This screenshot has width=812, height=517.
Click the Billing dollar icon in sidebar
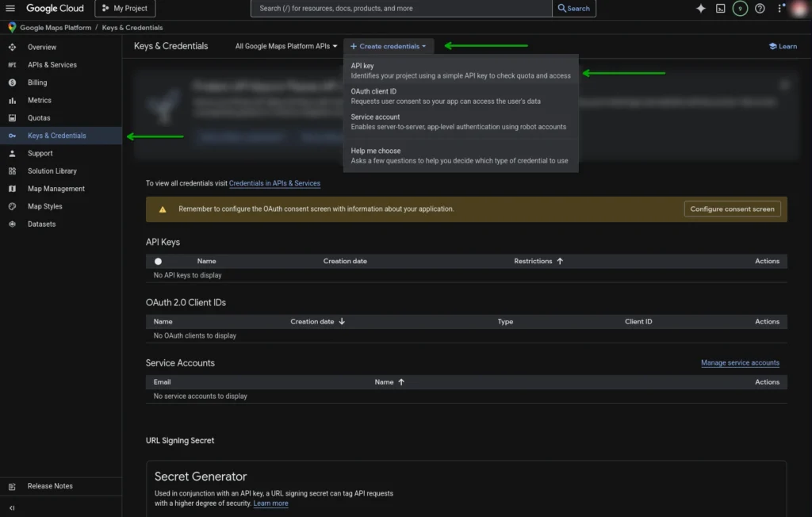tap(12, 82)
